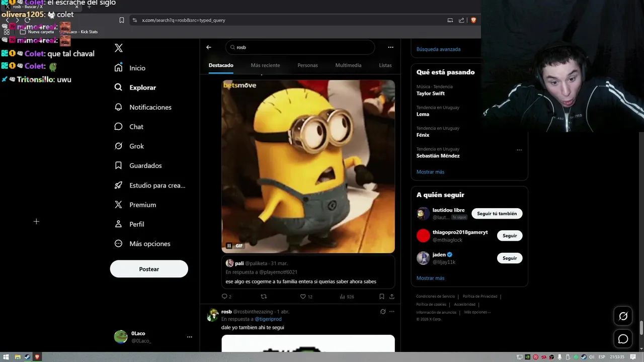Click the browser address bar URL
Image resolution: width=644 pixels, height=362 pixels.
183,20
